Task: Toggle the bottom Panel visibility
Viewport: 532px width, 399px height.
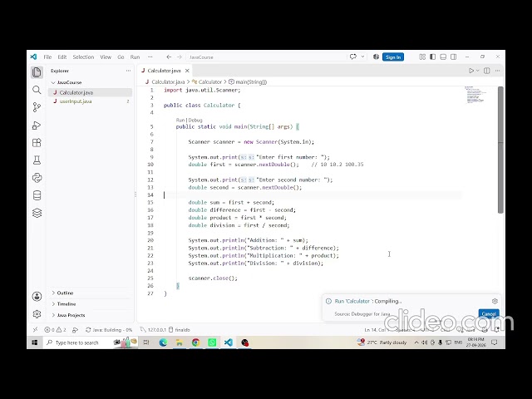Action: pyautogui.click(x=443, y=57)
